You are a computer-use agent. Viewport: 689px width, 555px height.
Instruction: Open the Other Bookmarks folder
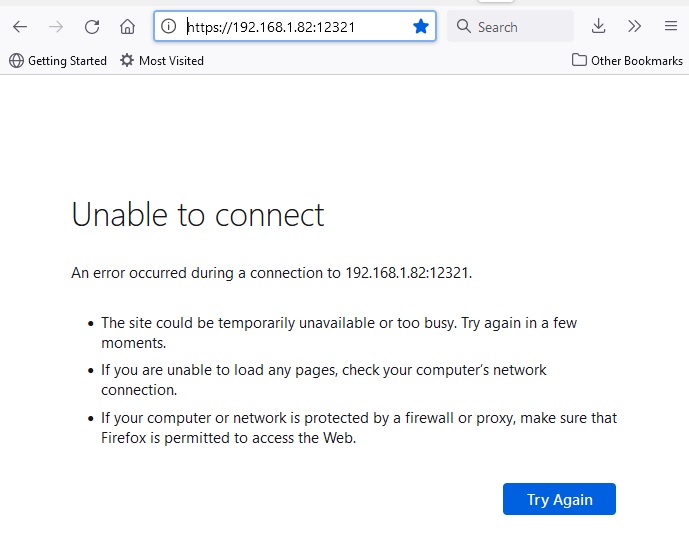pos(627,61)
